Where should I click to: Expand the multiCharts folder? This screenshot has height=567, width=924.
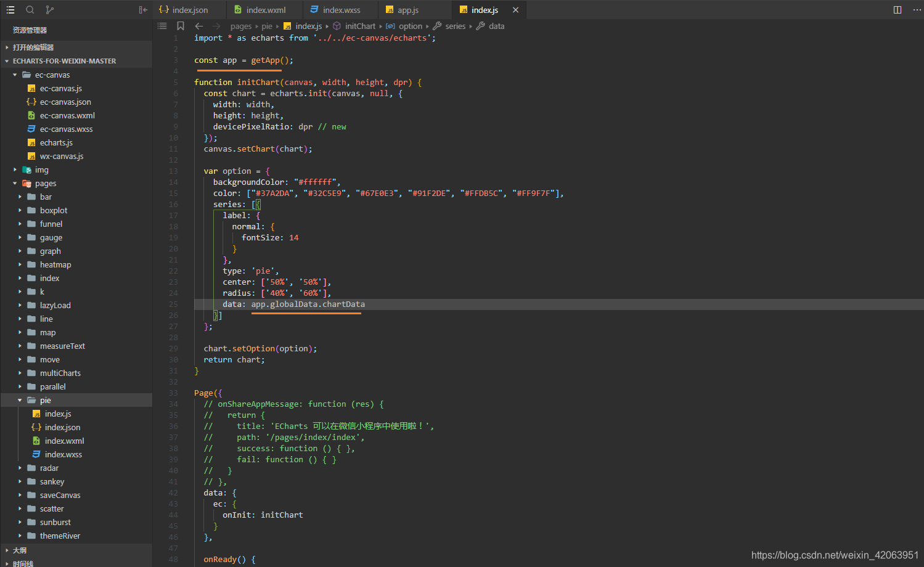coord(76,373)
